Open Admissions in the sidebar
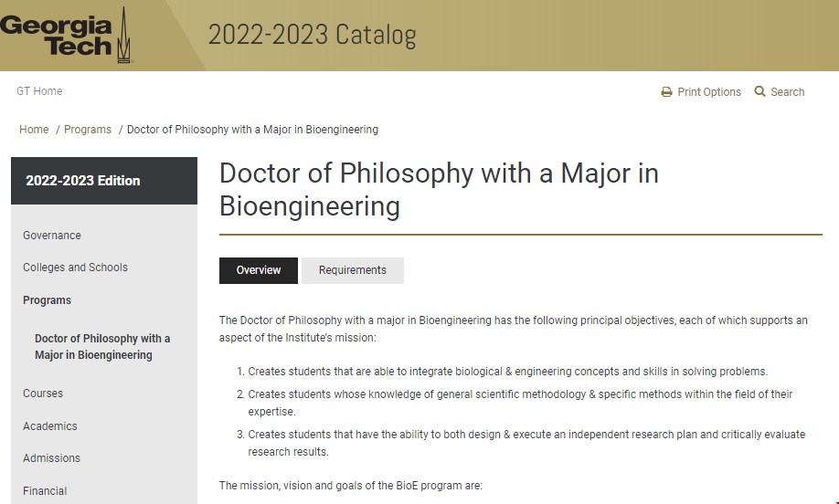Viewport: 839px width, 504px height. (x=51, y=458)
